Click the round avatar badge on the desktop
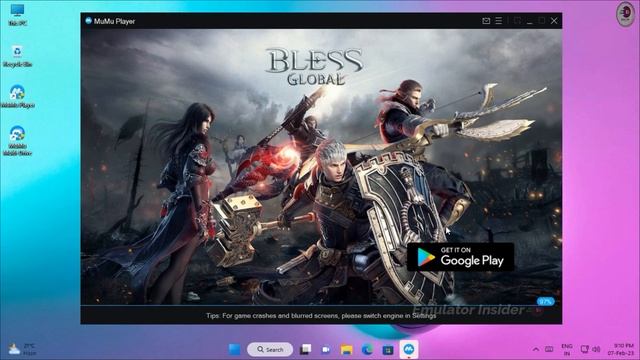 (625, 14)
